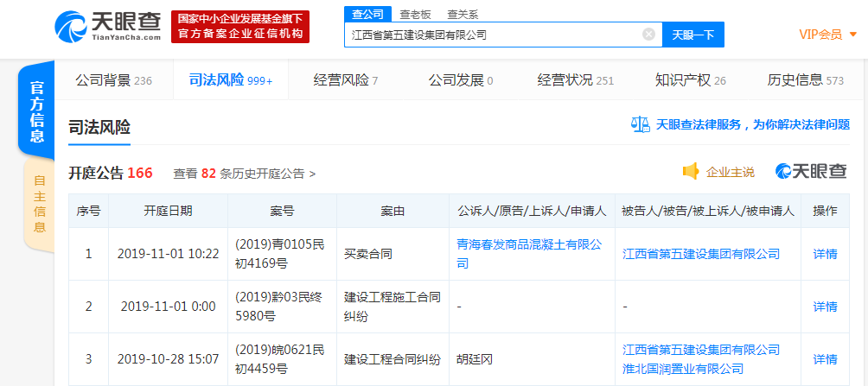Click the 被告人/被告/被上诉人/被申请人 column header
The height and width of the screenshot is (386, 868).
click(708, 211)
